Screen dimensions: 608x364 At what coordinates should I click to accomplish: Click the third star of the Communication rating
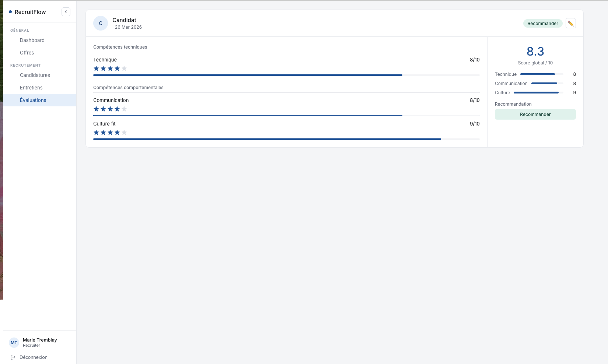coord(110,109)
